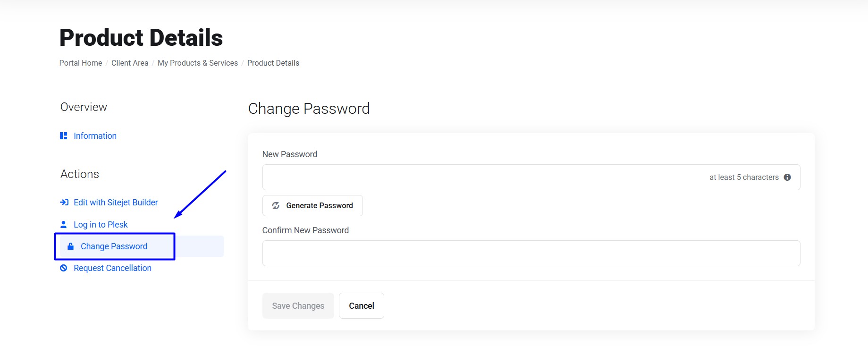868x347 pixels.
Task: Click the Information panel icon in the sidebar
Action: click(x=64, y=135)
